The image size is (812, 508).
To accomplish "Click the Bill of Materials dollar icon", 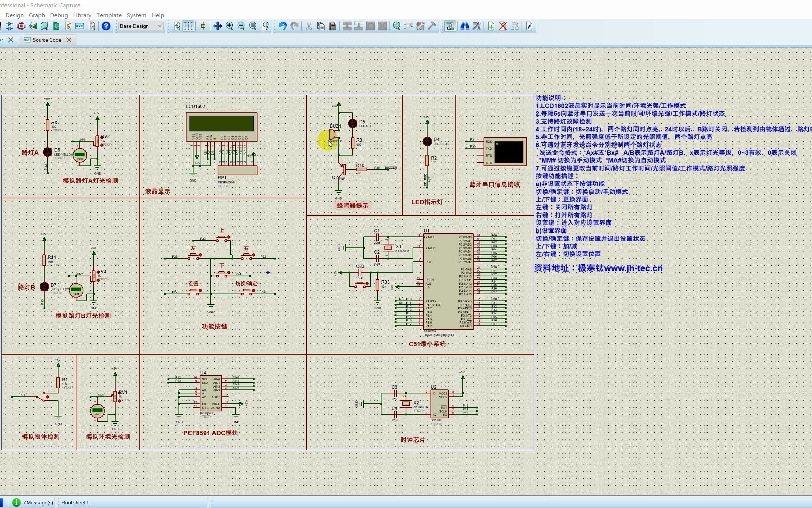I will (68, 26).
